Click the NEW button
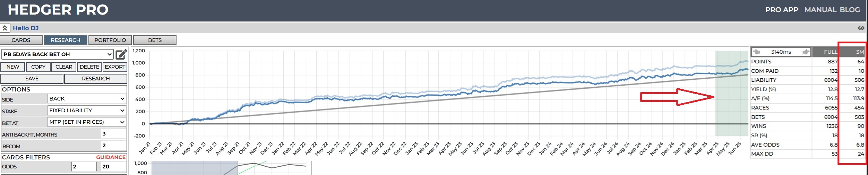Screen dimensions: 868x175 tap(13, 67)
